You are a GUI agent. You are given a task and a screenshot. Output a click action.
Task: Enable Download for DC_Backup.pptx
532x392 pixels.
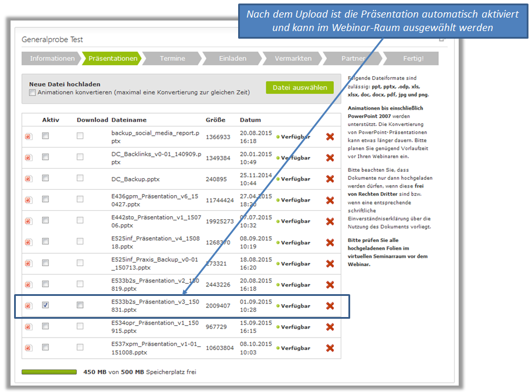(80, 178)
